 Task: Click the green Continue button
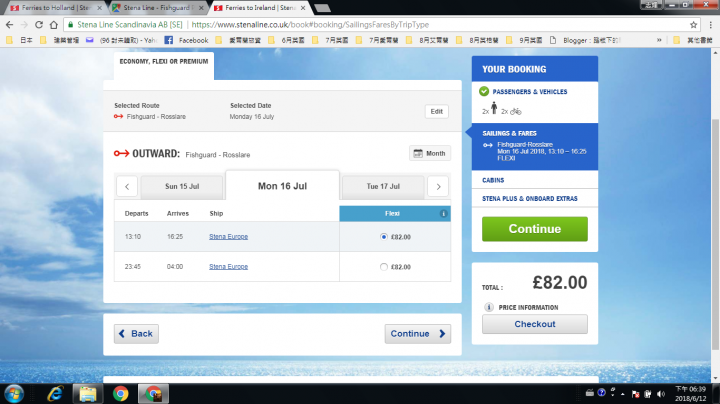[x=534, y=229]
